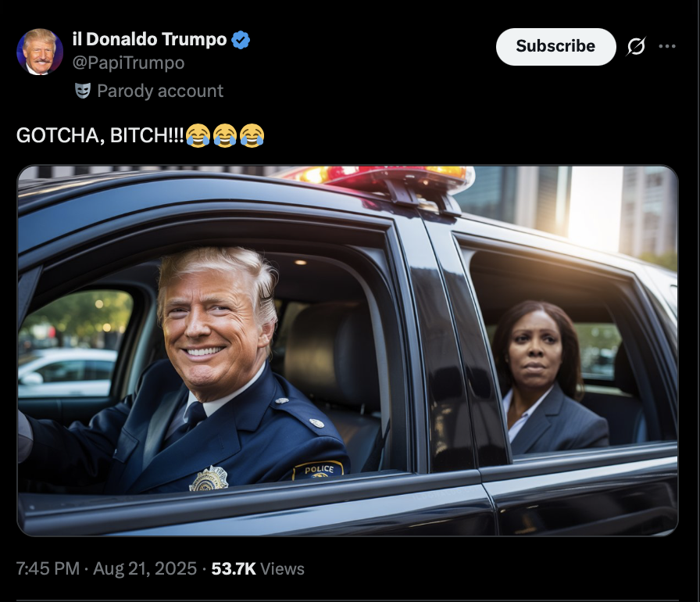Click the Grok slashed-circle icon
This screenshot has height=602, width=700.
click(636, 46)
